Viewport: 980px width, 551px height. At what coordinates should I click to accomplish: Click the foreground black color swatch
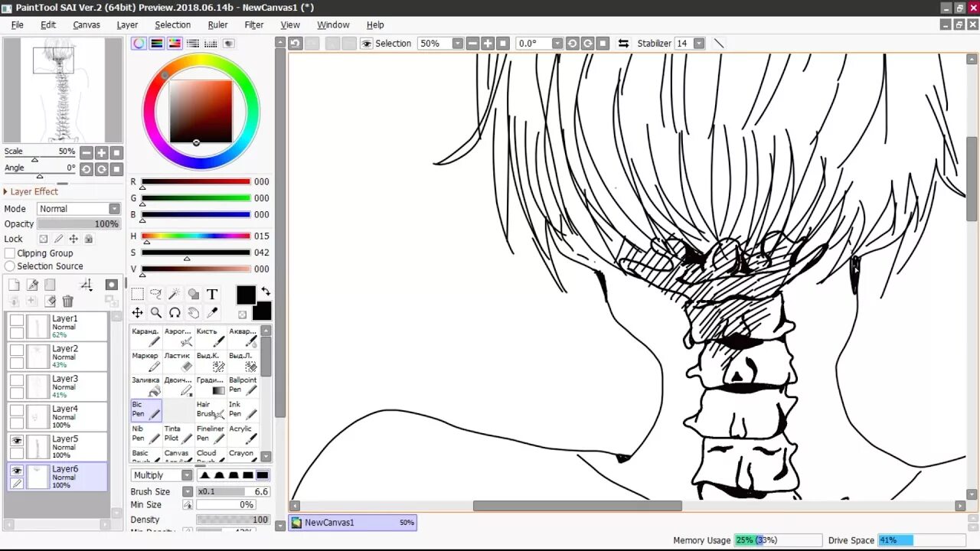coord(246,295)
